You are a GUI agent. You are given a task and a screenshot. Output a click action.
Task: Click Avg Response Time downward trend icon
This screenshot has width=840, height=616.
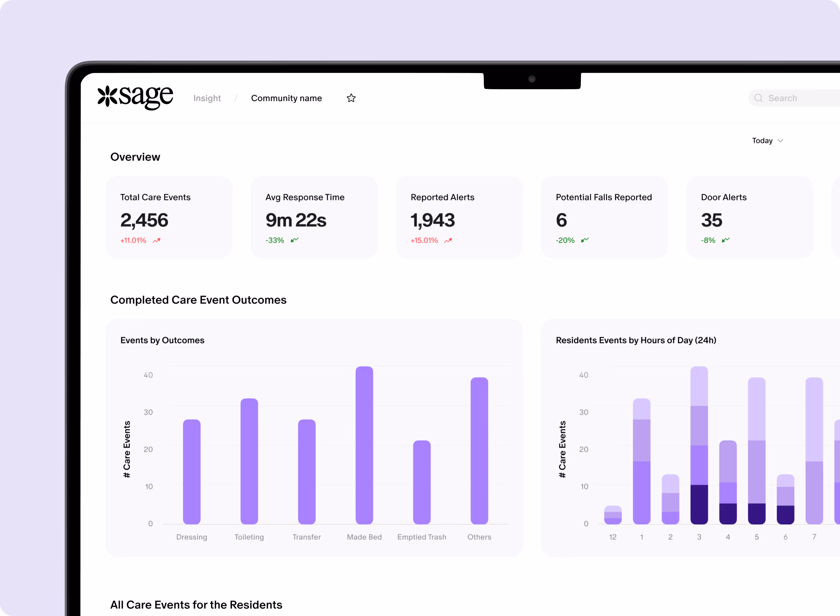(294, 240)
